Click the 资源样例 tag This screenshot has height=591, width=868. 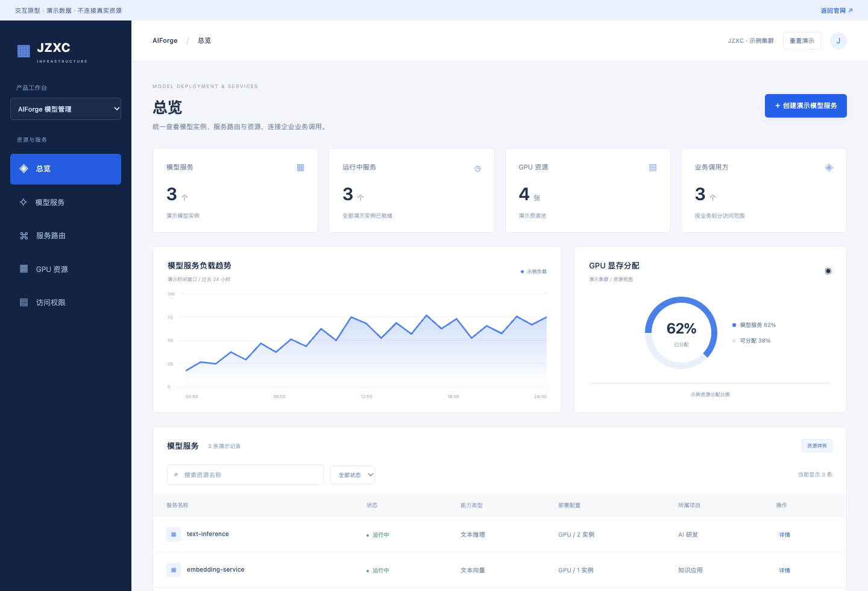coord(817,446)
